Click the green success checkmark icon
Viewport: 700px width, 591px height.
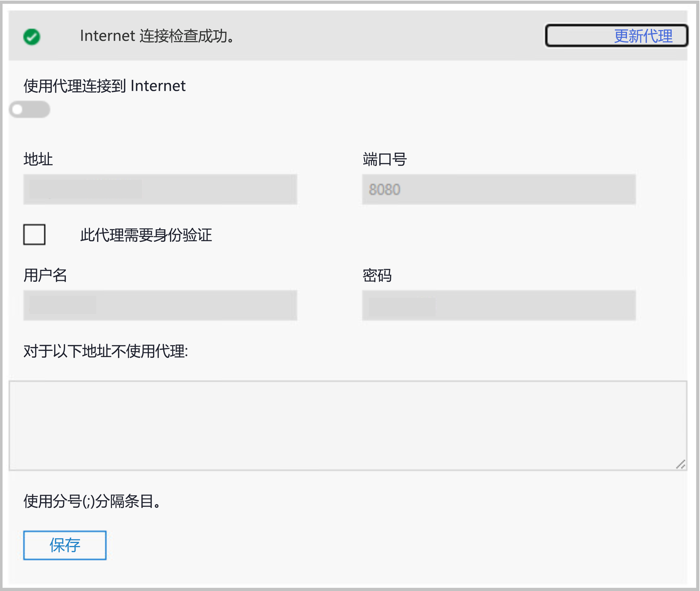[31, 37]
